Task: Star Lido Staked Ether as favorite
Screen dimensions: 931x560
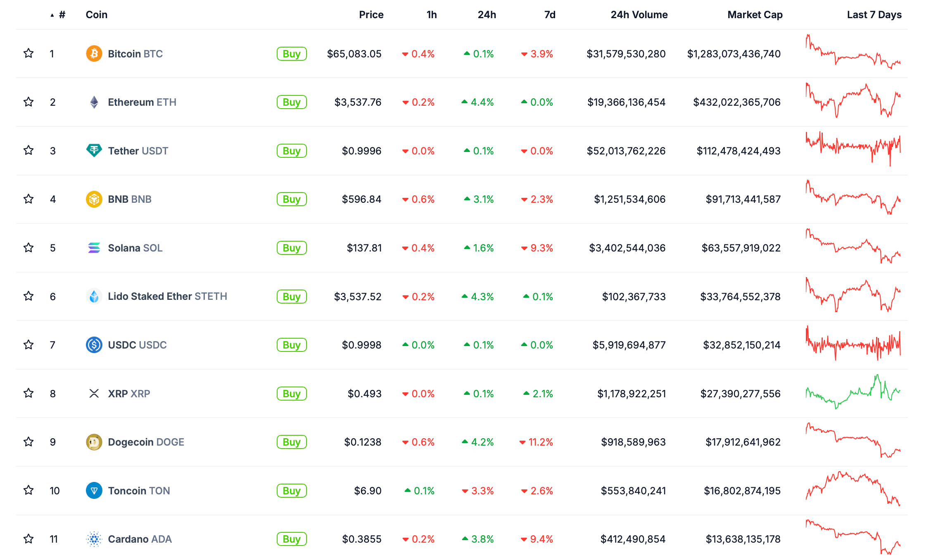Action: 28,296
